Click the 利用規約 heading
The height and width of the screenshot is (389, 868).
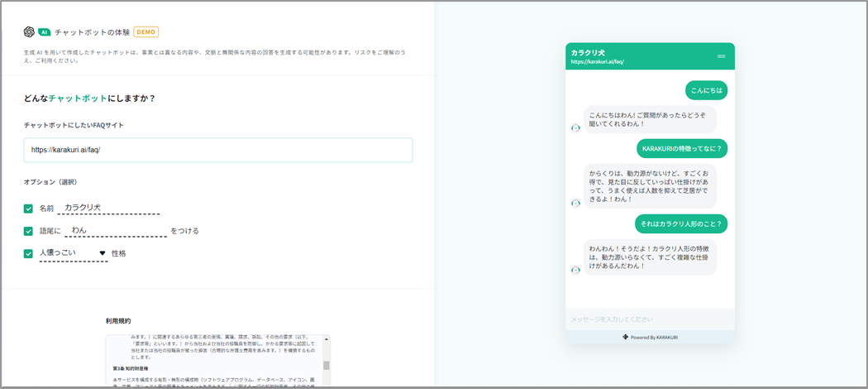pyautogui.click(x=118, y=321)
